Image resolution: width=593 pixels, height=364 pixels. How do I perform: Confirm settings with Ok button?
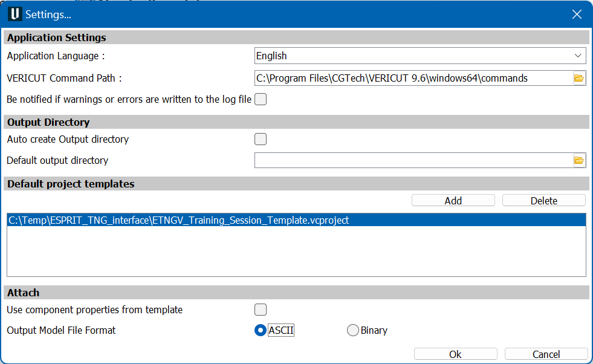455,354
